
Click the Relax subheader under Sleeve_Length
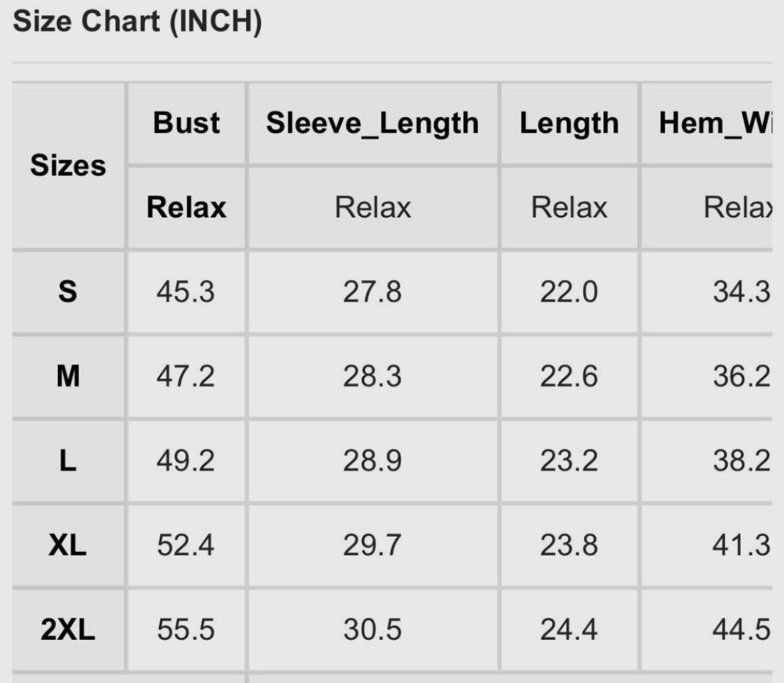372,207
